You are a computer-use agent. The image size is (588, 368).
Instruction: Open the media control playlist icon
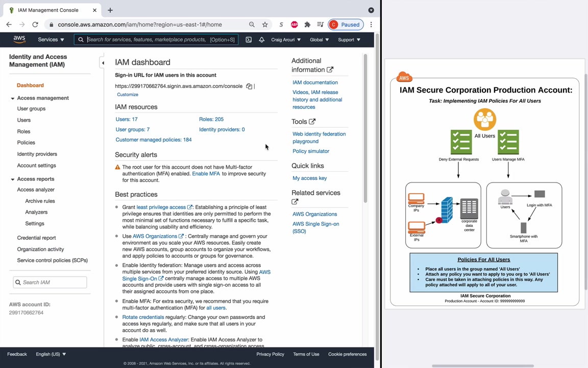(x=320, y=25)
